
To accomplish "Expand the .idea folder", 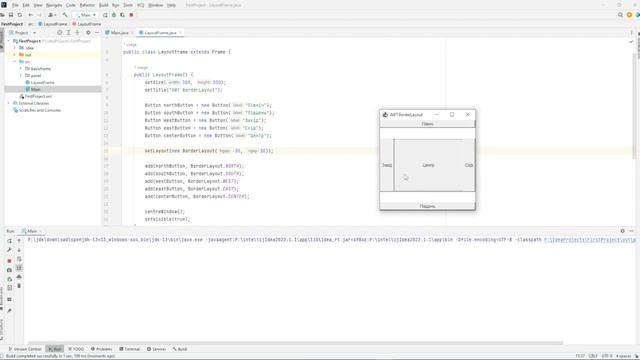I will pyautogui.click(x=15, y=48).
